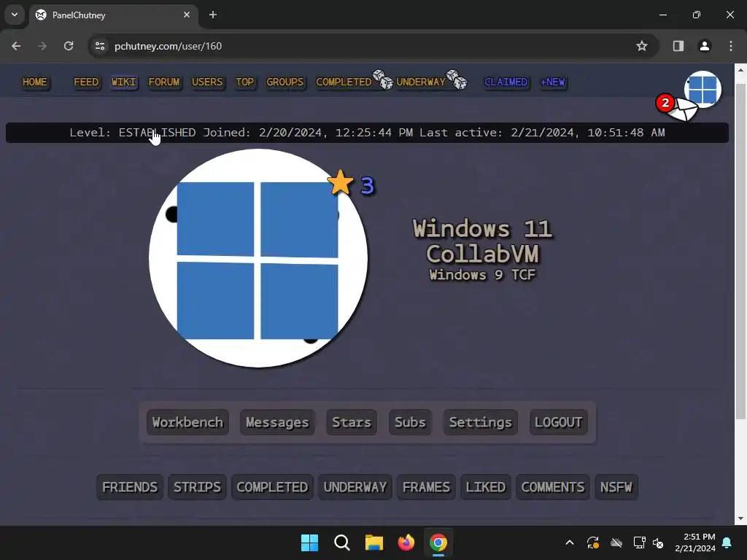
Task: Click the address bar URL
Action: [169, 46]
